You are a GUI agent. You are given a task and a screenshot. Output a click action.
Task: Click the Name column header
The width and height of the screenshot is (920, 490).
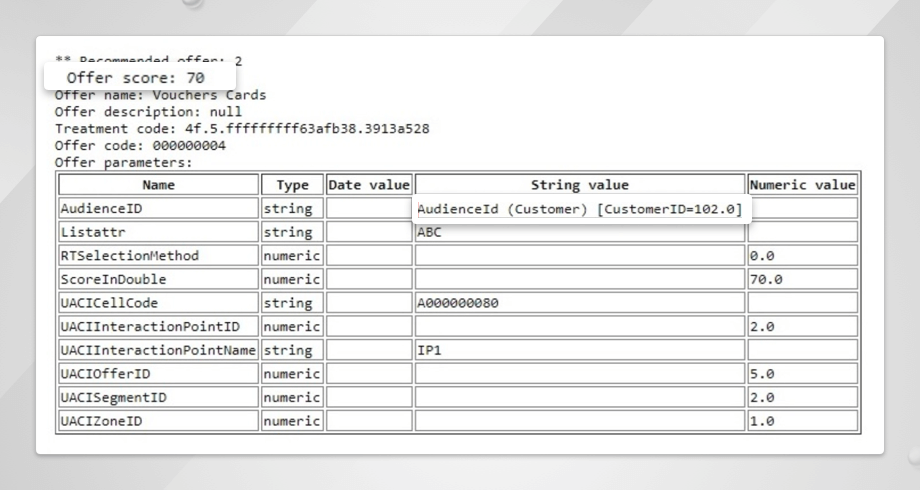click(158, 185)
